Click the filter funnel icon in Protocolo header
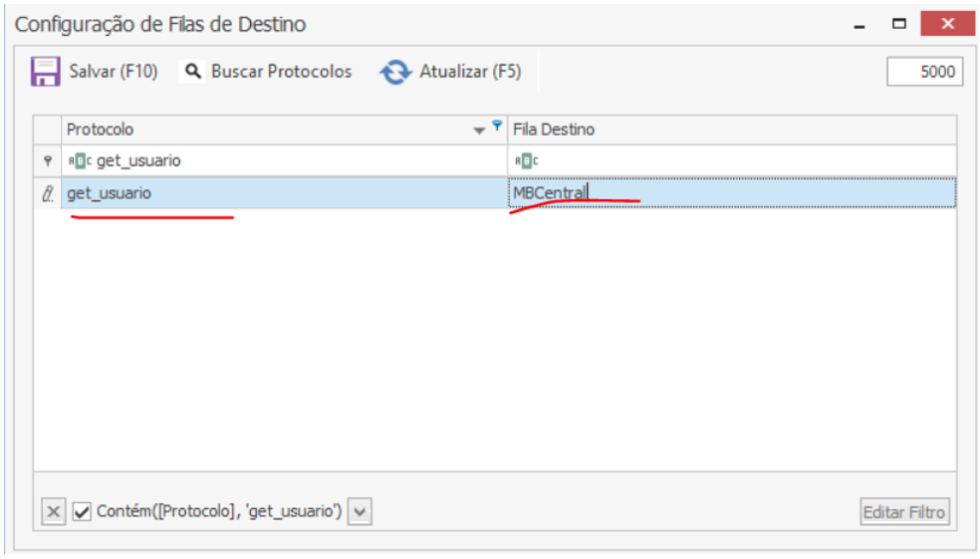 [497, 126]
